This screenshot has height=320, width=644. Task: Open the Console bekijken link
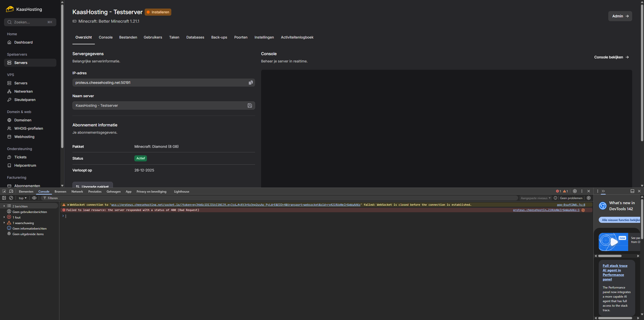pos(611,57)
